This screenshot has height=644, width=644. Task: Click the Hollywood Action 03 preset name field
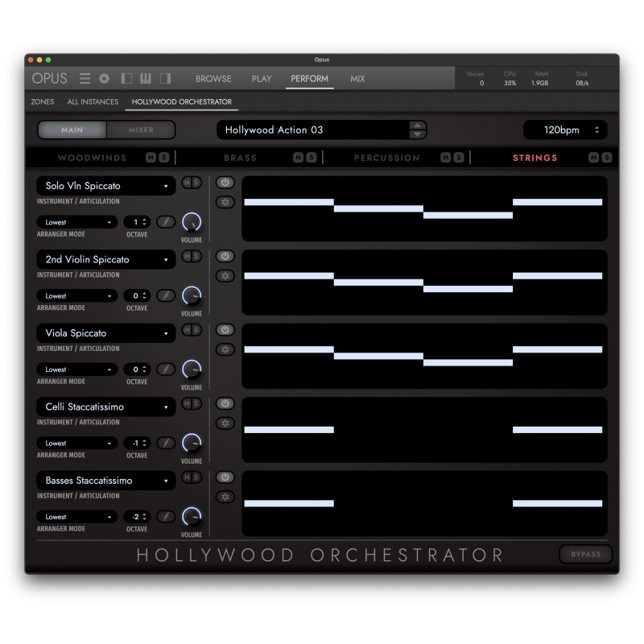point(314,130)
